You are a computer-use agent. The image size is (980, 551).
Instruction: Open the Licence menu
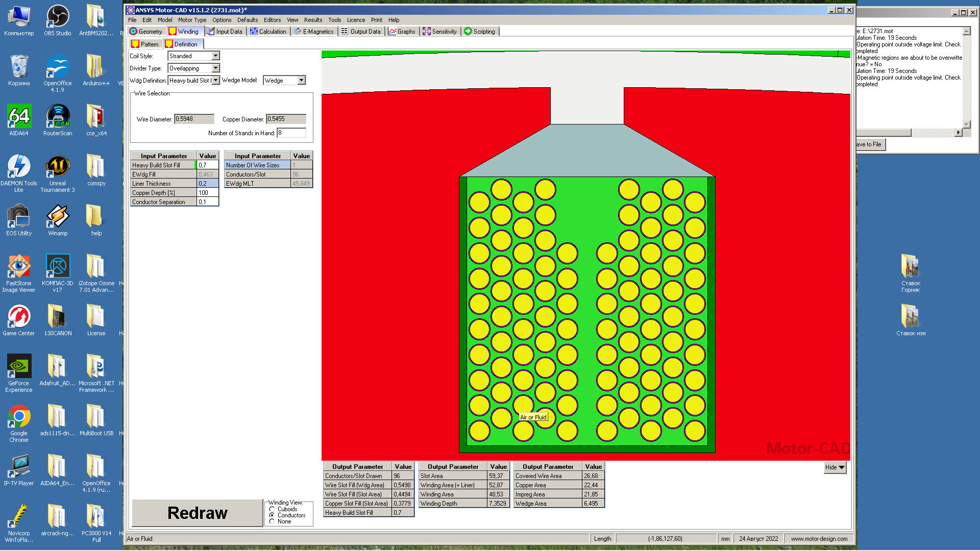[x=356, y=20]
